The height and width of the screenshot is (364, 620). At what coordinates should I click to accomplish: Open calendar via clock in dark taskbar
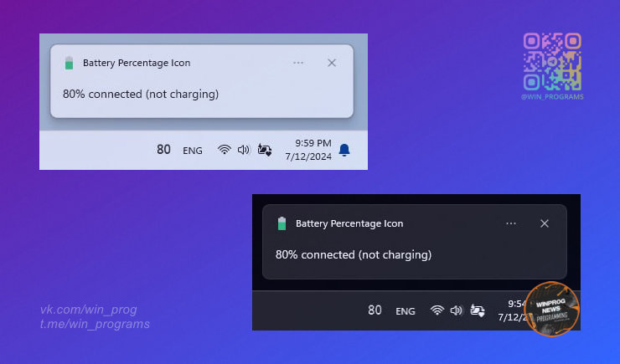coord(512,310)
